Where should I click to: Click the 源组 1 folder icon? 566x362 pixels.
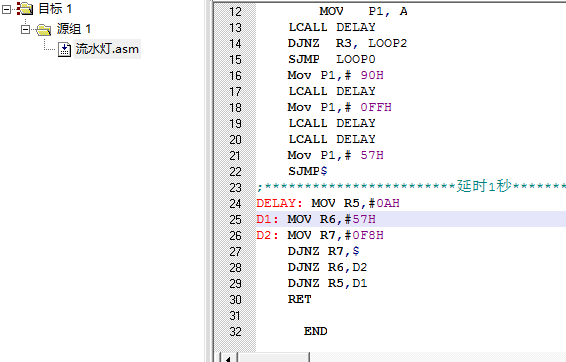coord(44,29)
